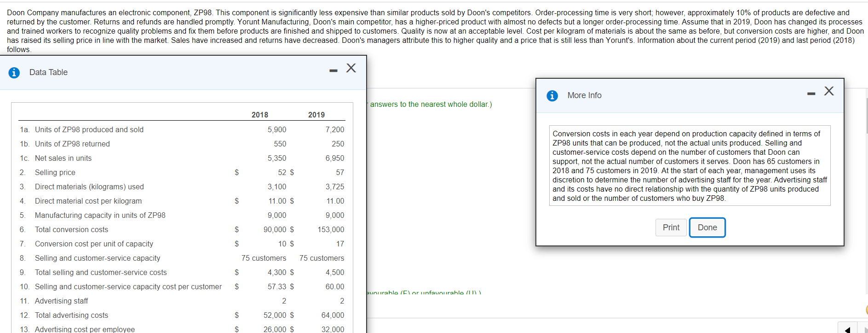Click the 2019 conversion cost per unit 17
The image size is (868, 333).
coord(340,244)
